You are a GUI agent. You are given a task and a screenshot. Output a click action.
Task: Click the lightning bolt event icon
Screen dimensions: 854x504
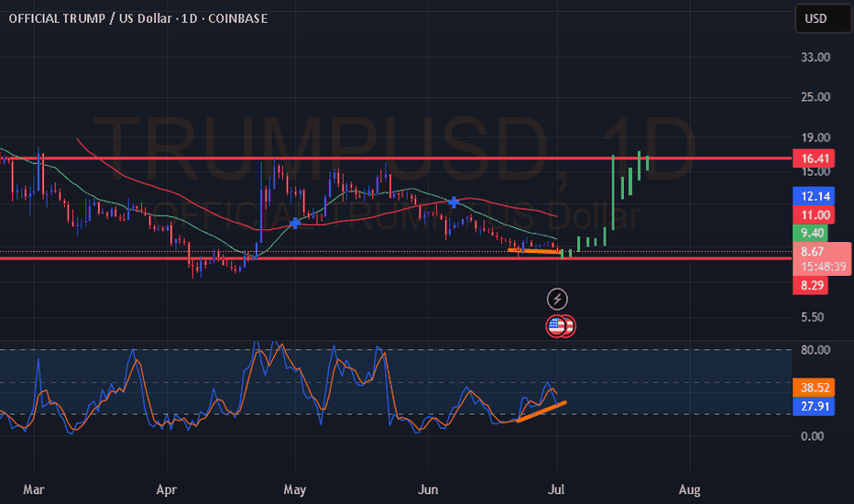(557, 299)
